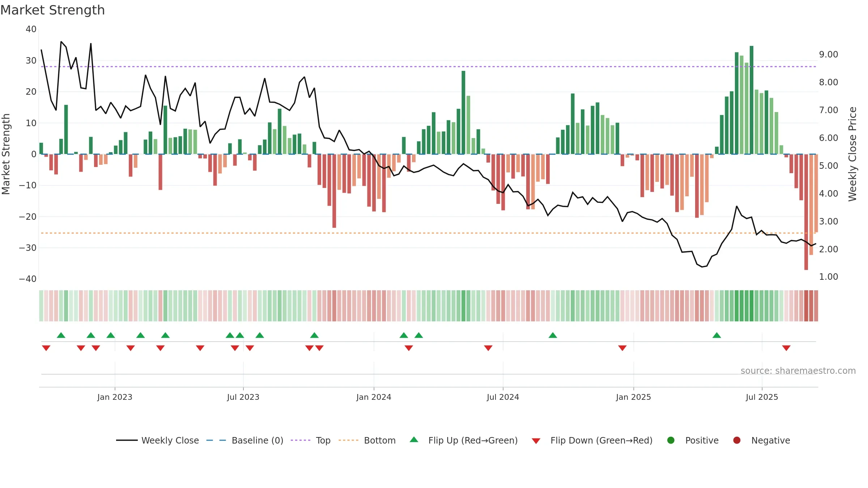
Task: Click the black Weekly Close line sample in the legend
Action: point(127,440)
